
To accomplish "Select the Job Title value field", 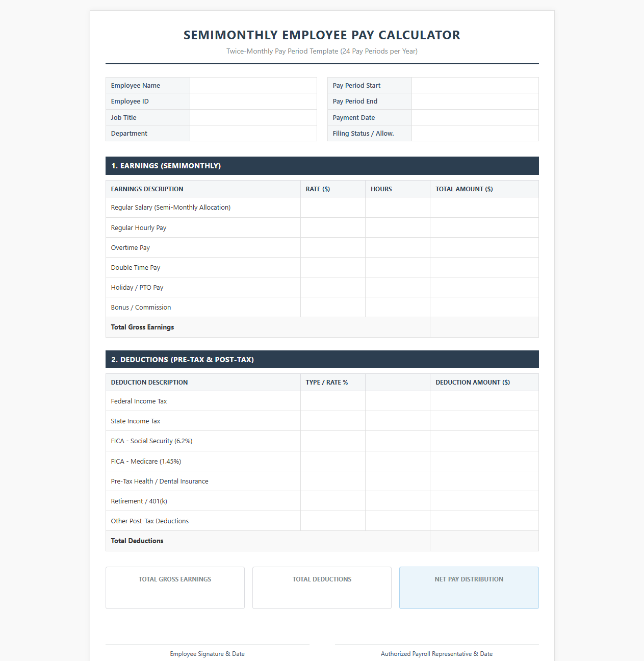I will (253, 117).
